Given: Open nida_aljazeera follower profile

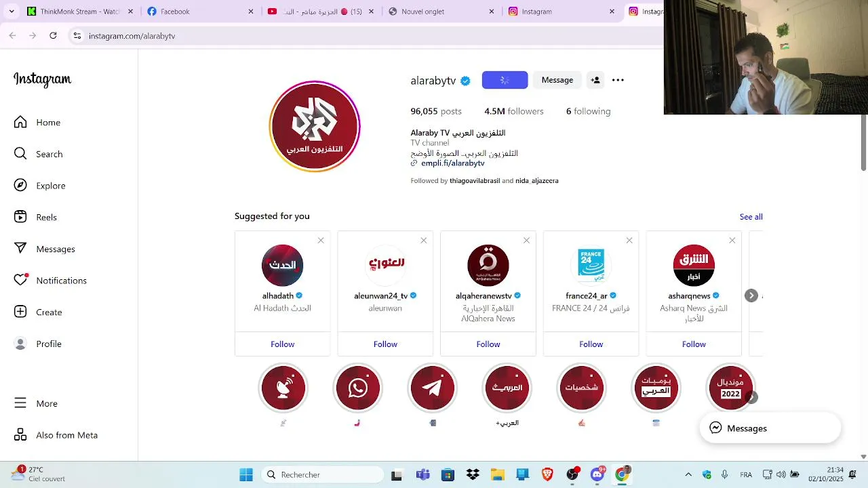Looking at the screenshot, I should pos(537,181).
